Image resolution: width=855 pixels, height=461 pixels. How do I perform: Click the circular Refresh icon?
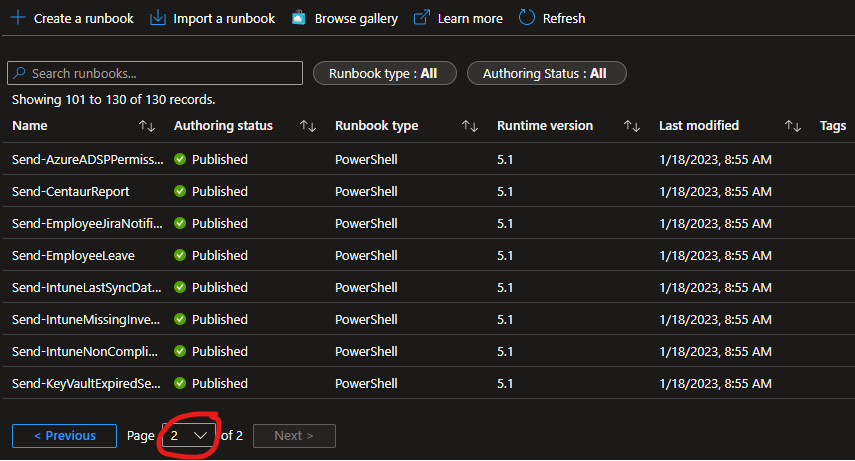click(526, 18)
